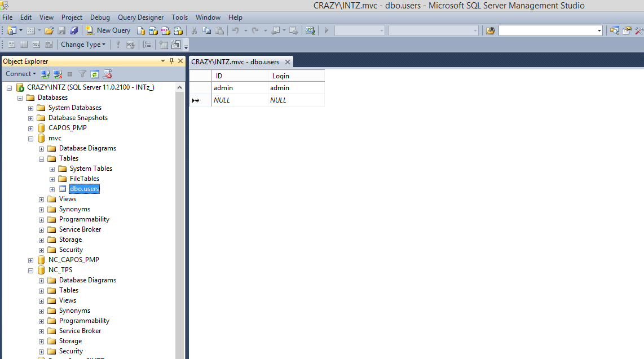This screenshot has height=359, width=644.
Task: Select the NC_CAPOS_PMP database
Action: point(73,260)
